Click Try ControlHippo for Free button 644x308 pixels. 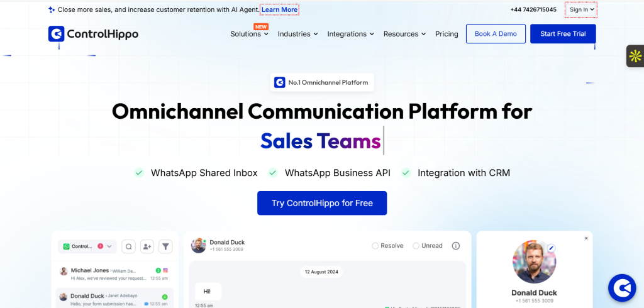322,203
